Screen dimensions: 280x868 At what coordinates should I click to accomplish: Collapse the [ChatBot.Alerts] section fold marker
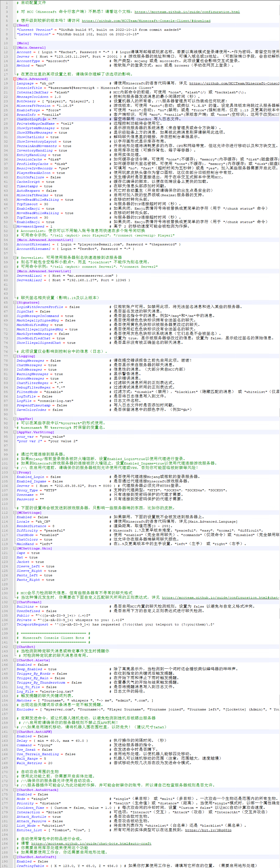pos(15,660)
